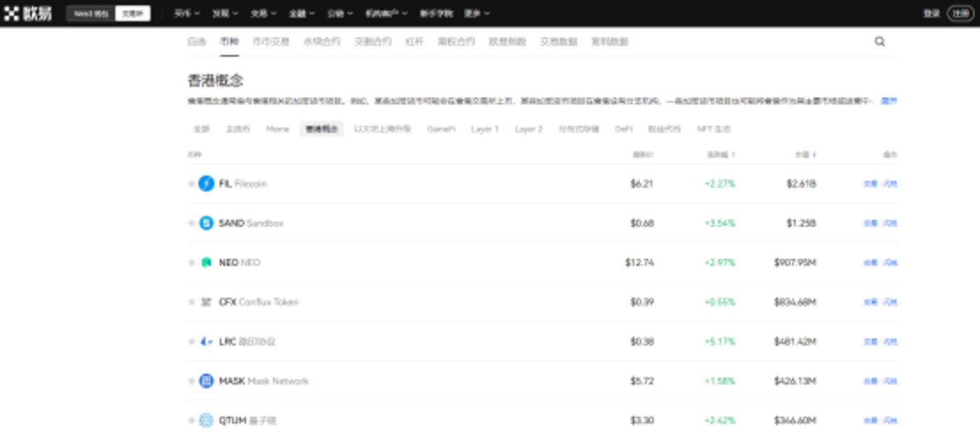Switch to the 期权合约 tab

coord(456,41)
